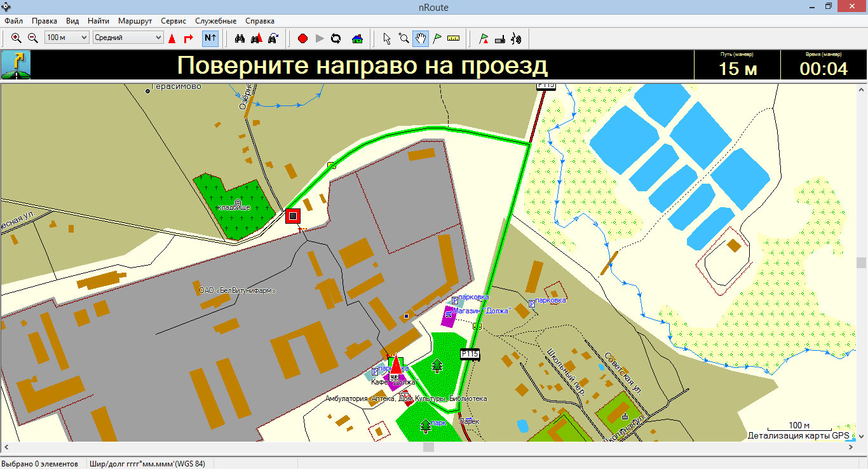Open the Маршрут menu
Image resolution: width=868 pixels, height=469 pixels.
135,21
